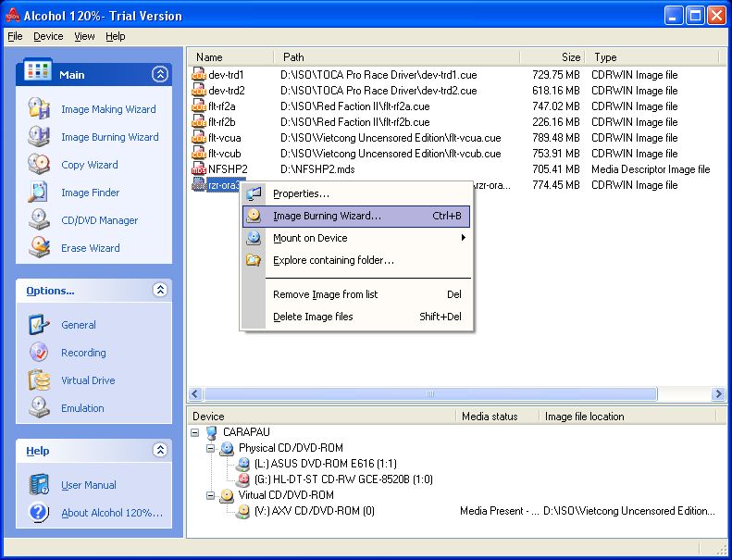Screen dimensions: 732x560
Task: Choose Properties from the context menu
Action: tap(355, 193)
